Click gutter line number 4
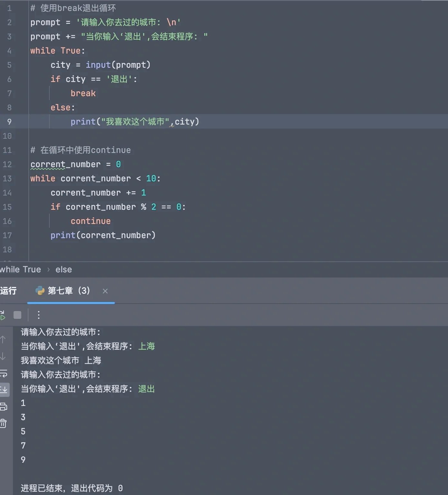This screenshot has height=495, width=448. point(9,51)
